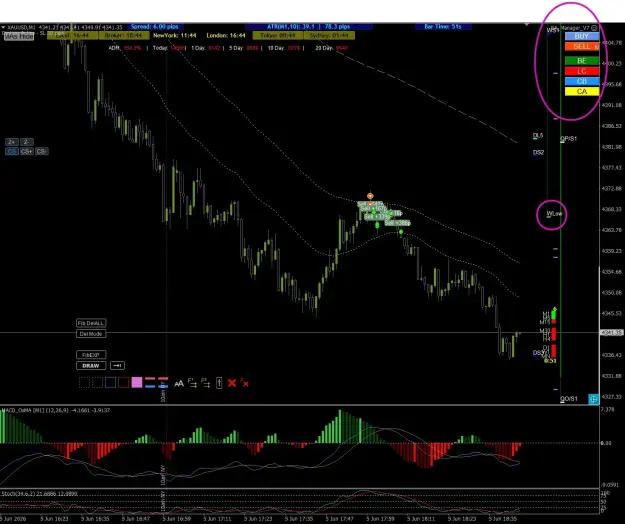625x524 pixels.
Task: Click the ATR(M1,10) pips label
Action: pyautogui.click(x=309, y=27)
